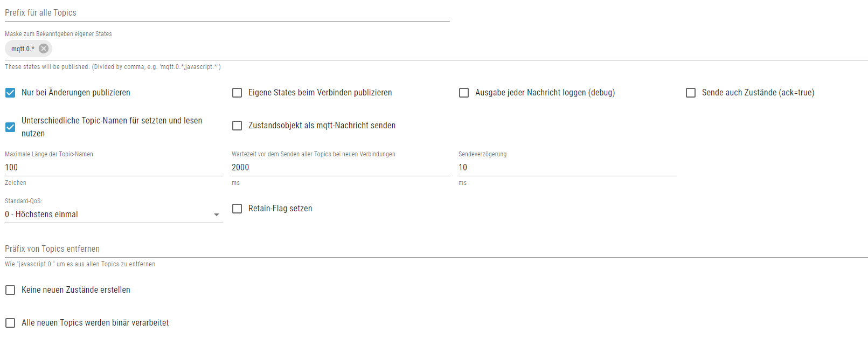Enable Eigene States beim Verbinden publizieren
Image resolution: width=868 pixels, height=338 pixels.
[x=237, y=93]
